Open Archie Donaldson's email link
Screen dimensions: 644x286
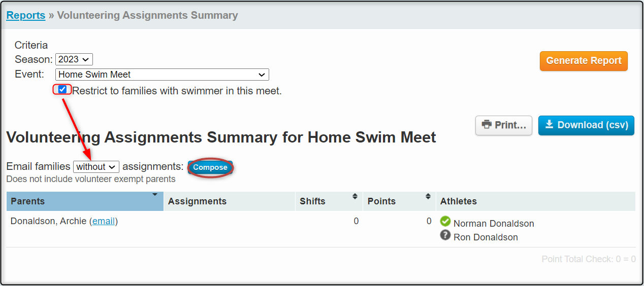click(104, 221)
